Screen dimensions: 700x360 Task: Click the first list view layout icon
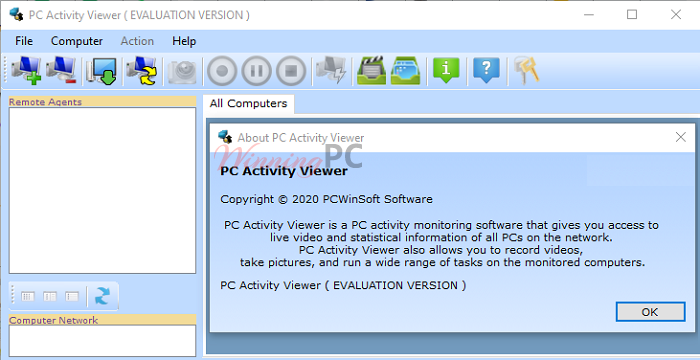(x=28, y=296)
